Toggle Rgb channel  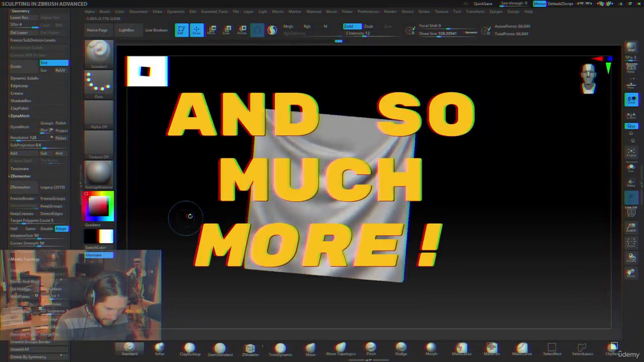point(307,26)
